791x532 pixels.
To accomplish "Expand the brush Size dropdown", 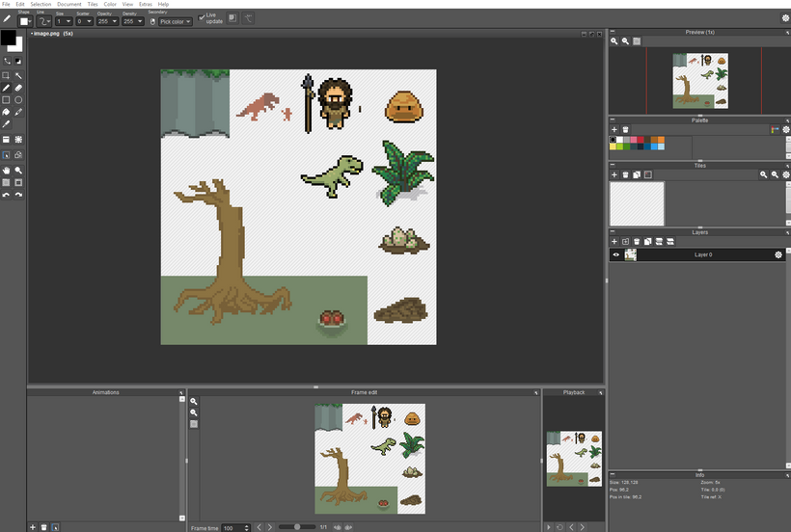I will click(x=64, y=21).
